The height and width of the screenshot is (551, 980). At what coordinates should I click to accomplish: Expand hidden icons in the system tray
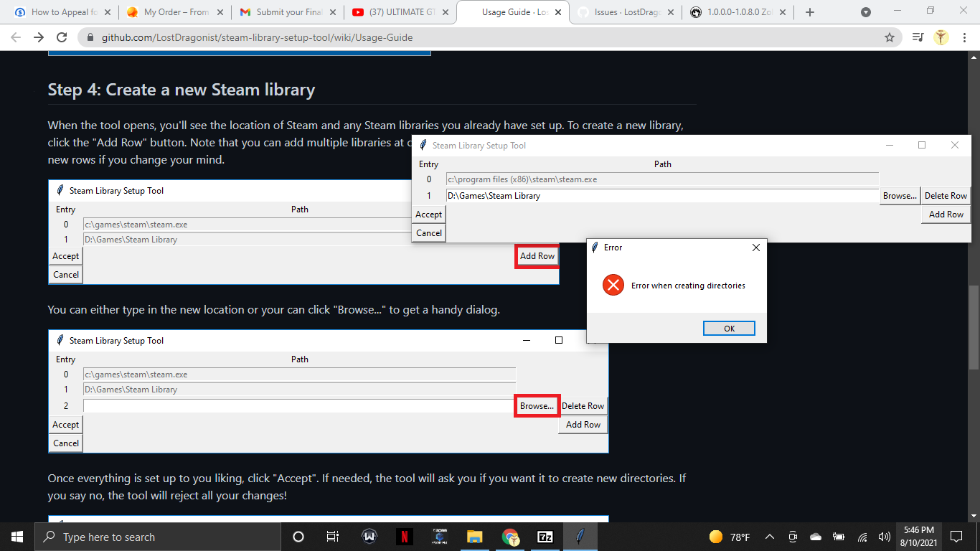769,537
